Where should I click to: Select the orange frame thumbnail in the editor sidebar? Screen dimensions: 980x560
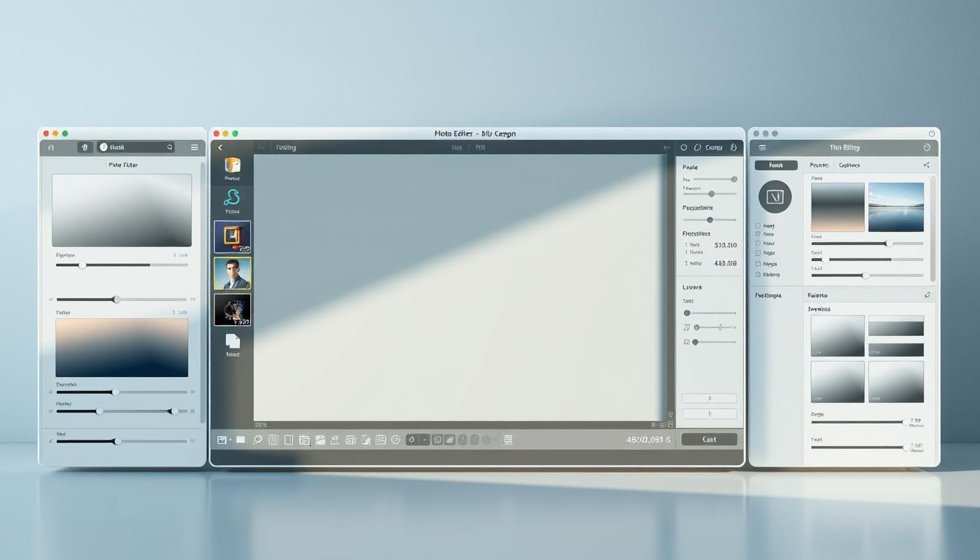(233, 237)
